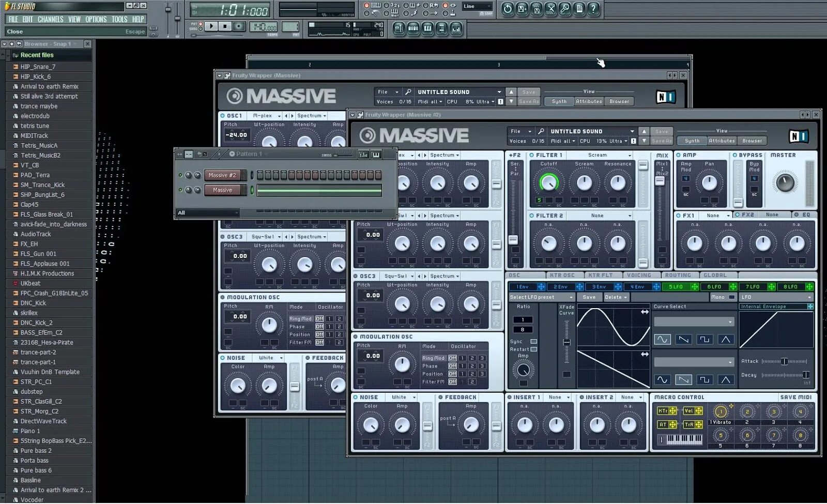The image size is (827, 504).
Task: Open the Insert 2 effect dropdown
Action: click(631, 398)
